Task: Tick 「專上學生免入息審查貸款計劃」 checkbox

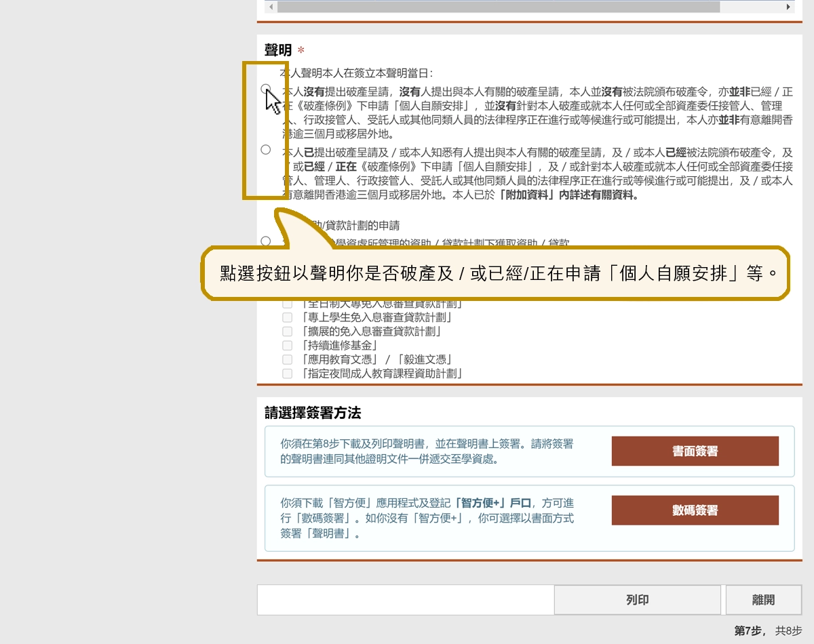Action: tap(288, 317)
